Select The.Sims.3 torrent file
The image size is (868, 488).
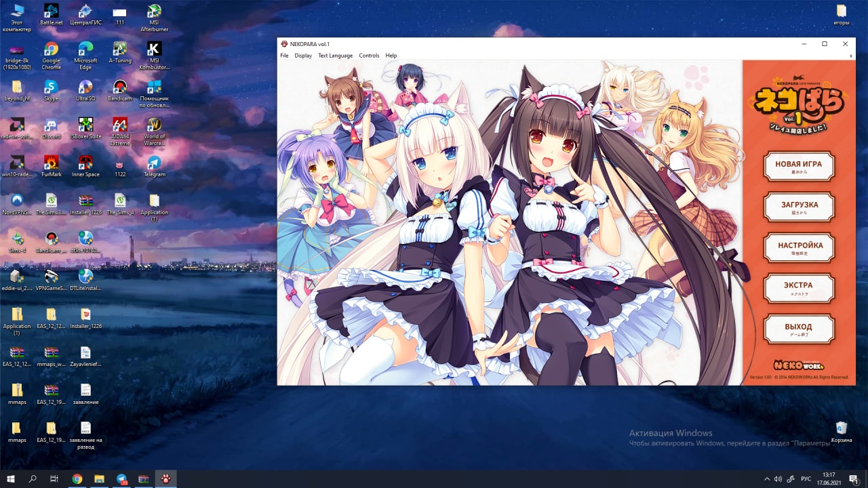pyautogui.click(x=51, y=205)
